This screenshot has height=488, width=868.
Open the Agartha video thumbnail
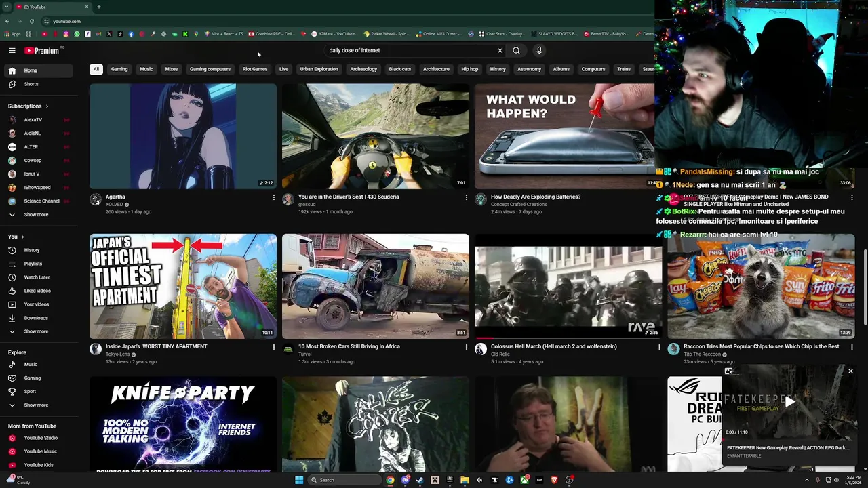(183, 136)
